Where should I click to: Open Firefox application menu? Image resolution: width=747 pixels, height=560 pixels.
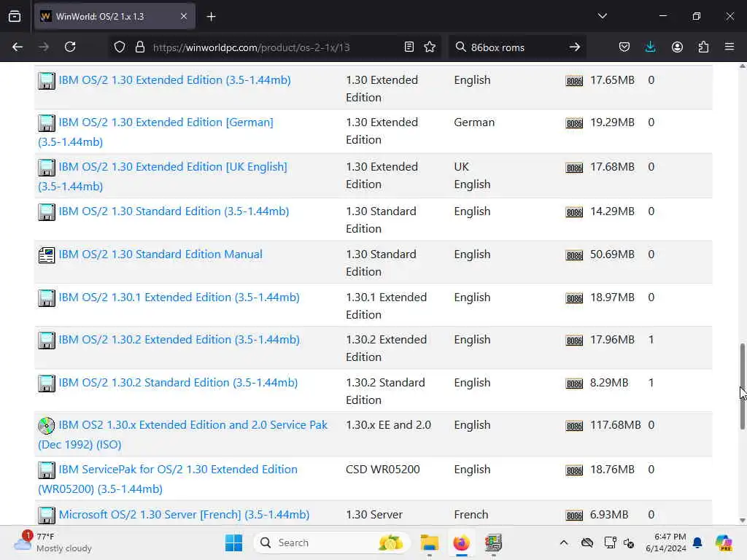pos(729,47)
